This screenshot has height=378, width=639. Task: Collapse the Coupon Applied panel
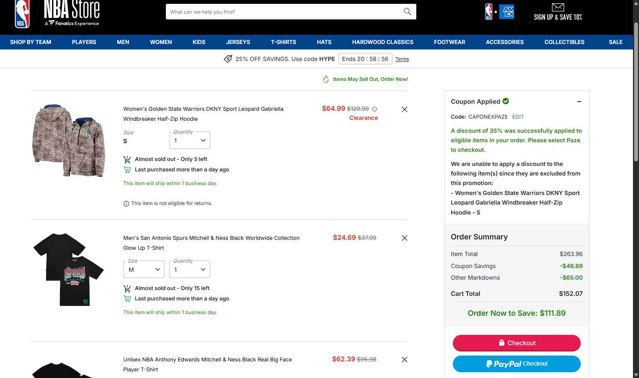(x=579, y=101)
